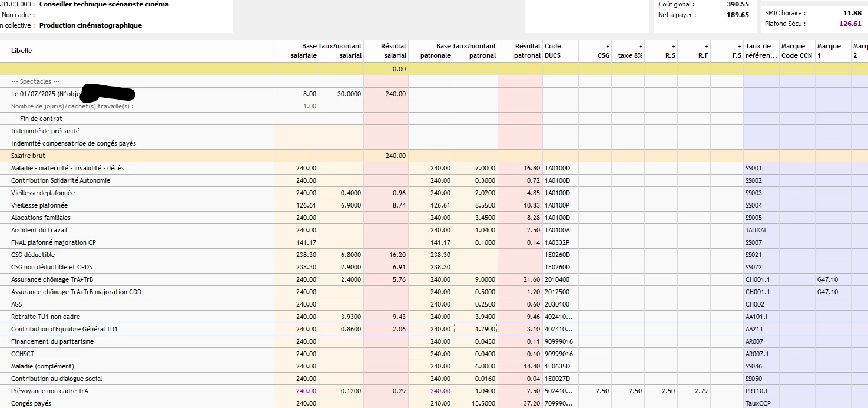
Task: Click the Indemnité de précarité row
Action: click(x=45, y=131)
